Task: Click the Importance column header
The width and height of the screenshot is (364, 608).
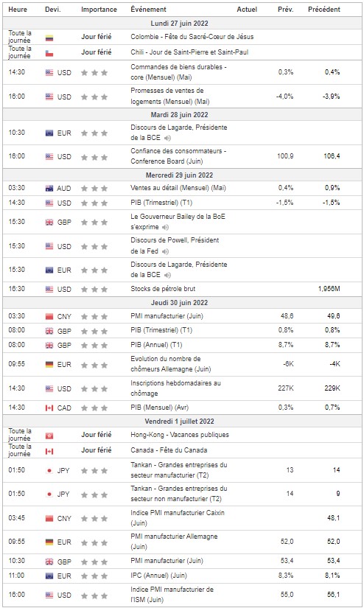Action: pyautogui.click(x=99, y=10)
